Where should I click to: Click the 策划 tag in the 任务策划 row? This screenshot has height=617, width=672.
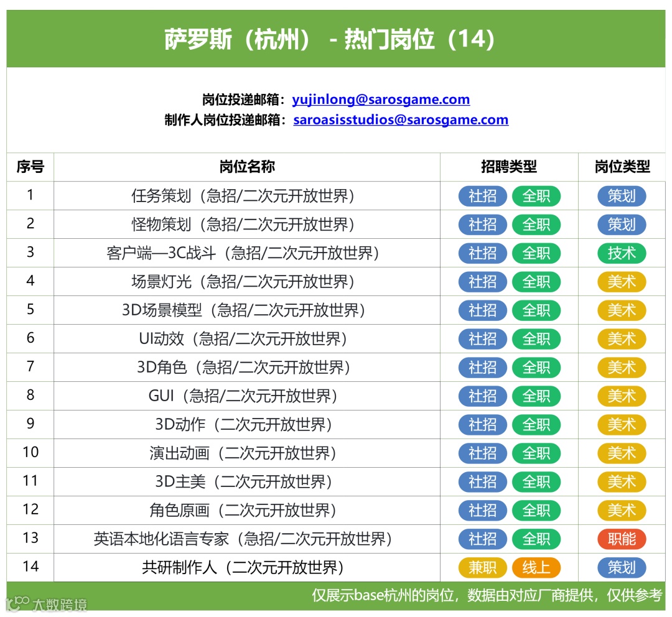(x=622, y=197)
